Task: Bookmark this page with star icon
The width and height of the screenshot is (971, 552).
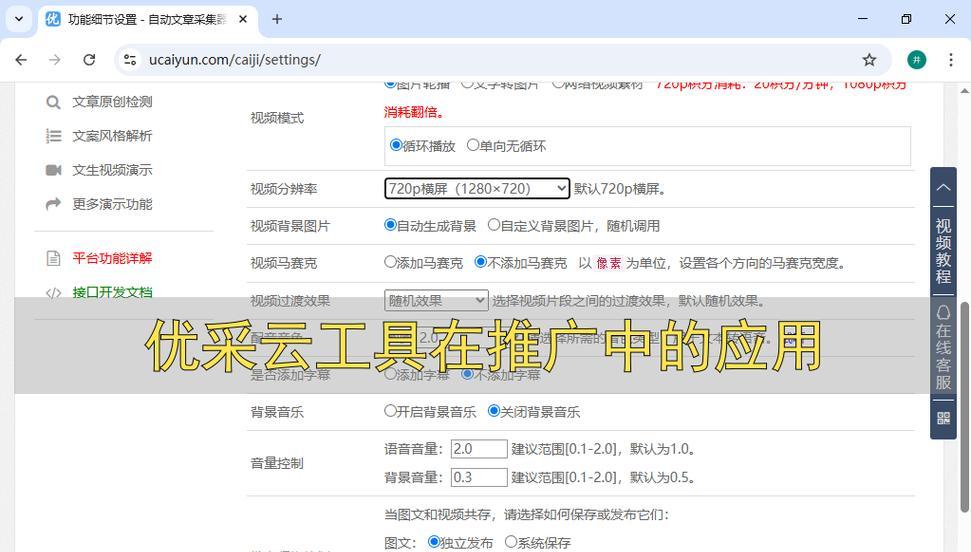Action: tap(869, 59)
